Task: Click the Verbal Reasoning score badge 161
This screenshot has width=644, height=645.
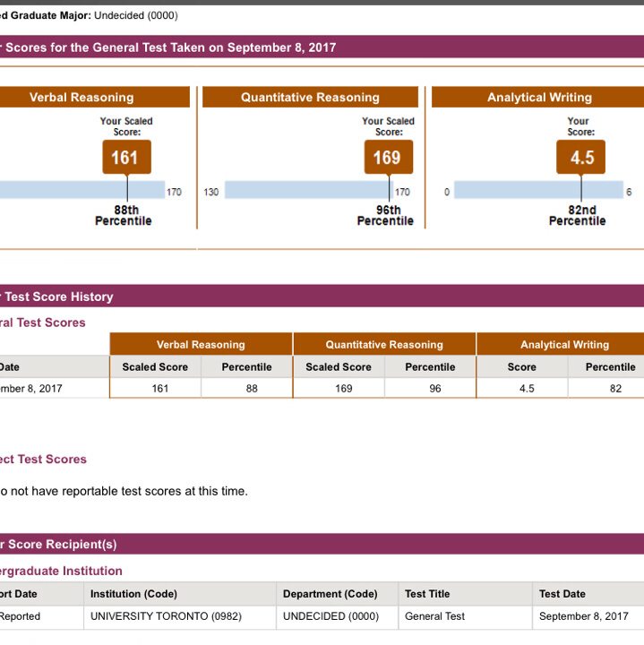Action: tap(126, 157)
